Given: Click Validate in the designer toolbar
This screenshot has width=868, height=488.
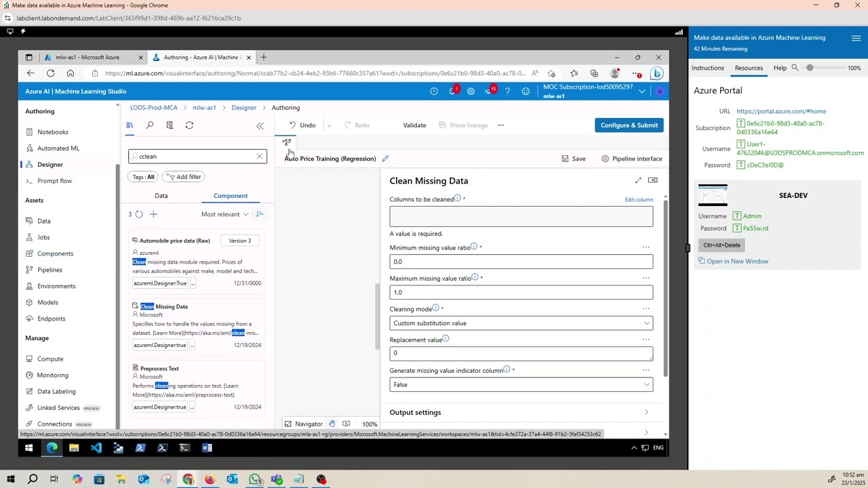Looking at the screenshot, I should point(414,125).
